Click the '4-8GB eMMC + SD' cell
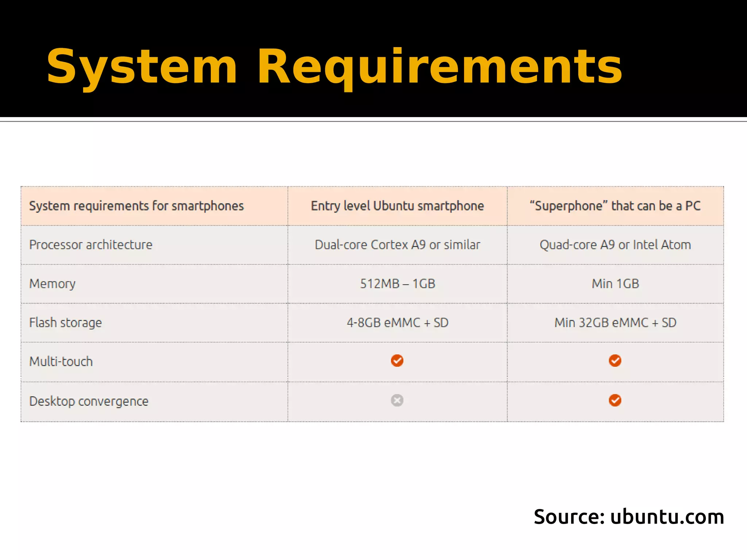Viewport: 747px width, 560px height. pyautogui.click(x=397, y=323)
